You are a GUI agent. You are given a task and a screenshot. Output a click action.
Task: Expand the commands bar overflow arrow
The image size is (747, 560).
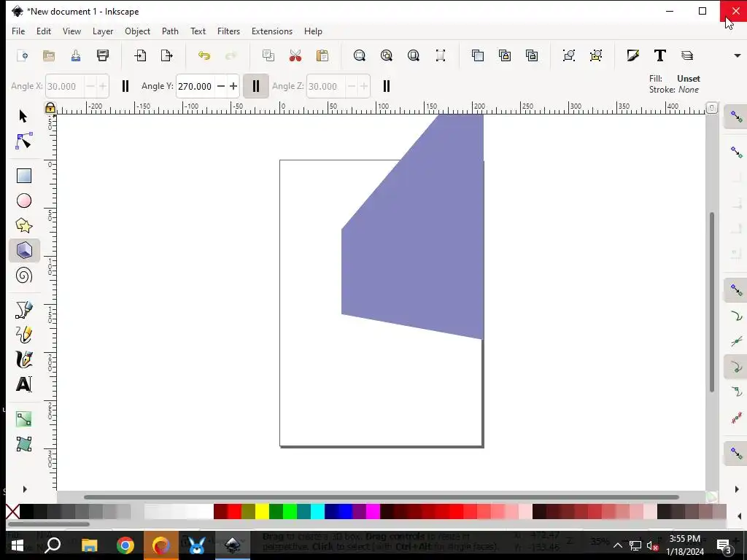737,55
